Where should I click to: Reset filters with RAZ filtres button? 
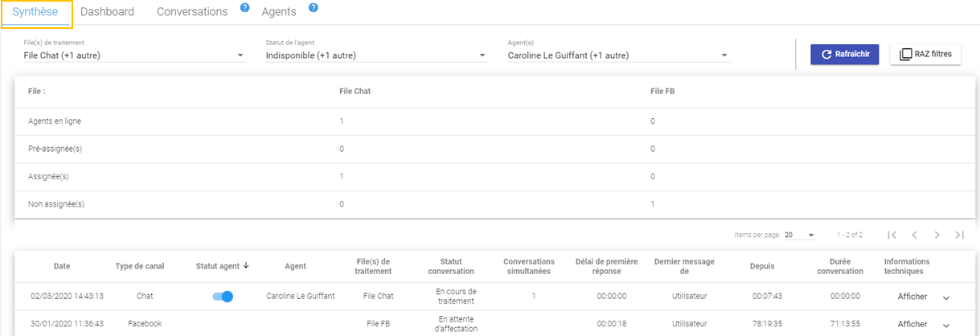point(925,55)
